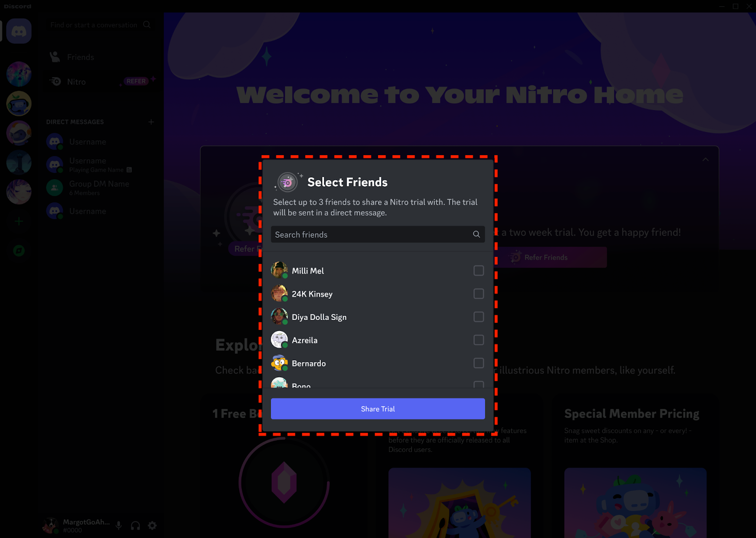Click the Share Trial button
Viewport: 756px width, 538px height.
click(378, 408)
